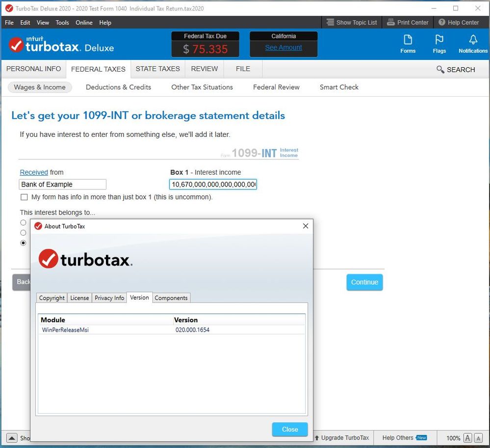This screenshot has width=490, height=448.
Task: Click the larger font size A icon
Action: 467,438
